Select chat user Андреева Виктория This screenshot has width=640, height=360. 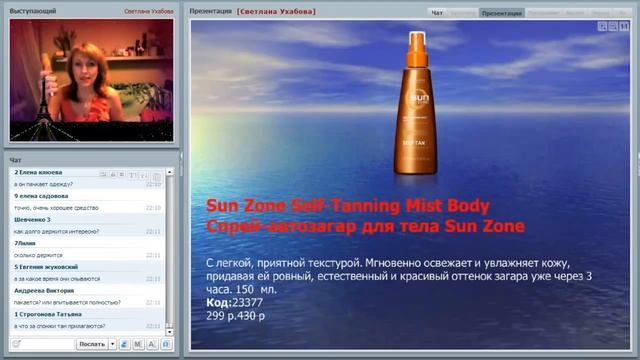[44, 291]
